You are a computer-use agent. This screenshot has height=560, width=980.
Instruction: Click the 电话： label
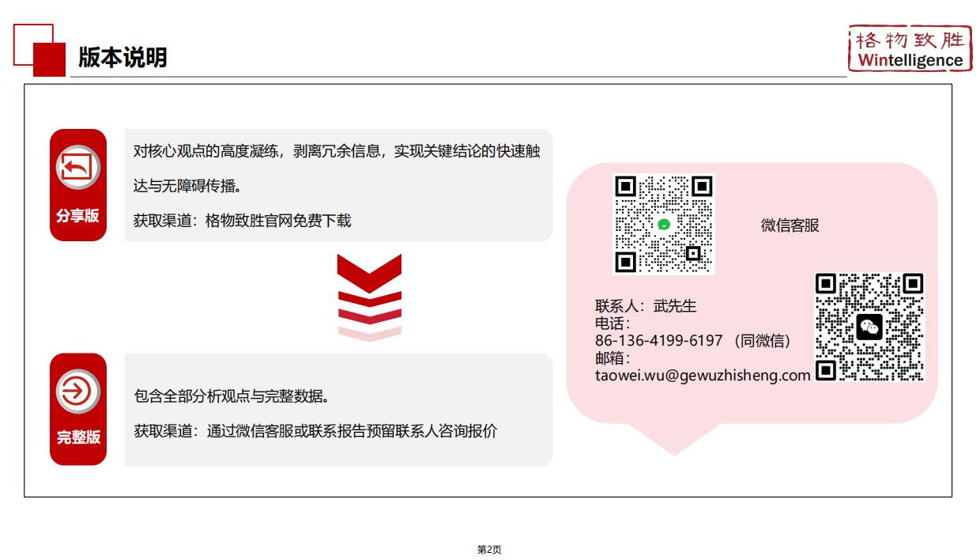tap(612, 324)
